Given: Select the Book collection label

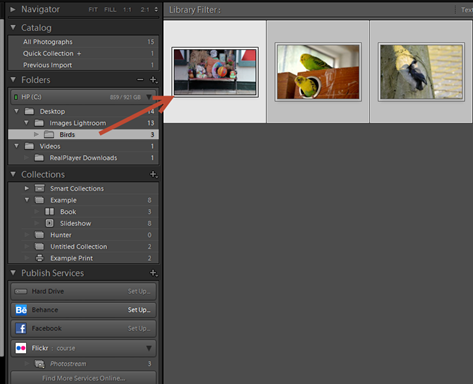Looking at the screenshot, I should pyautogui.click(x=68, y=212).
